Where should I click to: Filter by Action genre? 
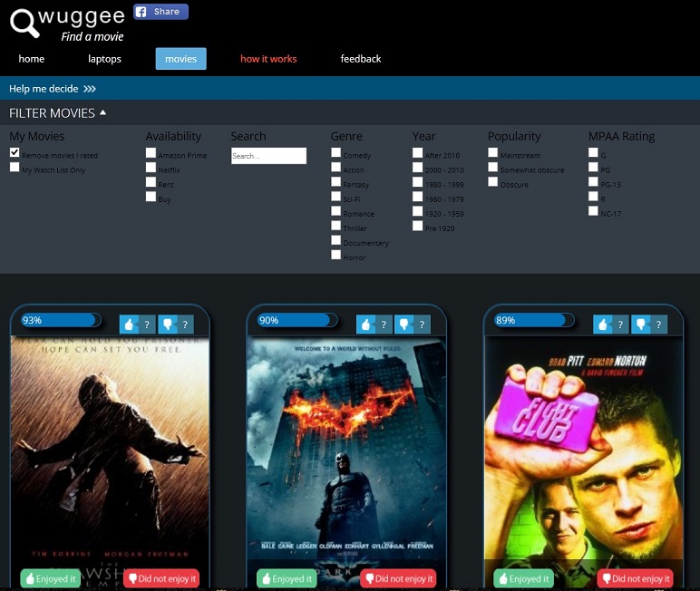click(336, 167)
